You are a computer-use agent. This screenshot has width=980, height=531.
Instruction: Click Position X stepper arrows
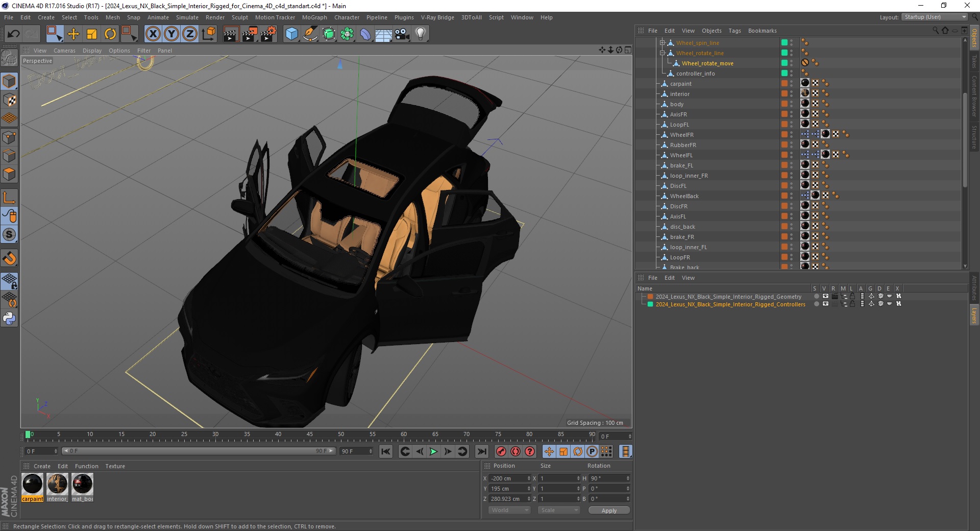point(529,478)
